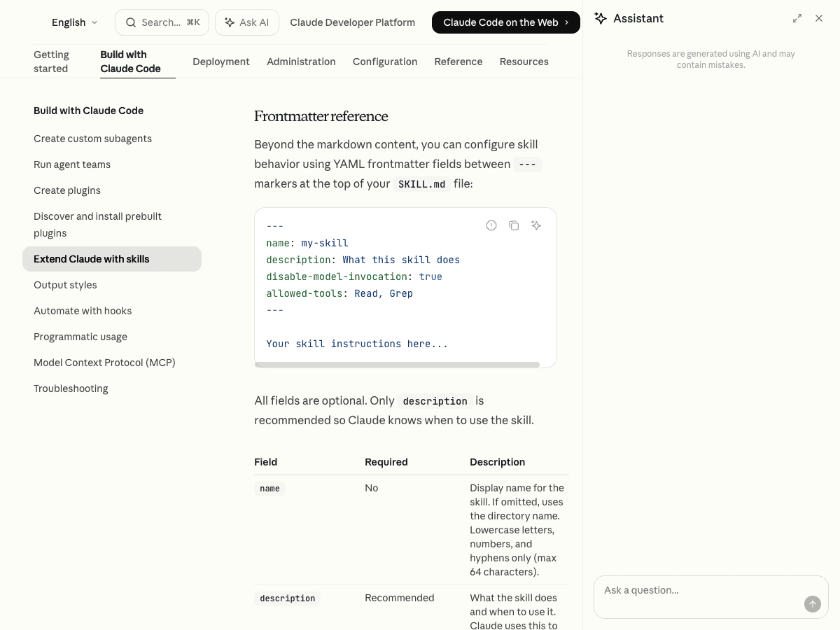This screenshot has width=840, height=630.
Task: Navigate to Automate with hooks
Action: (x=83, y=311)
